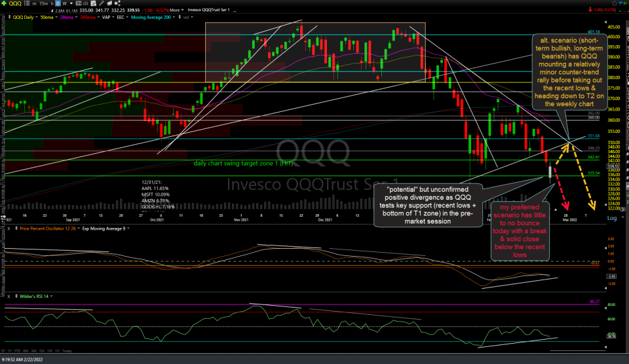Click the share chart icon
The image size is (629, 364).
(x=117, y=3)
